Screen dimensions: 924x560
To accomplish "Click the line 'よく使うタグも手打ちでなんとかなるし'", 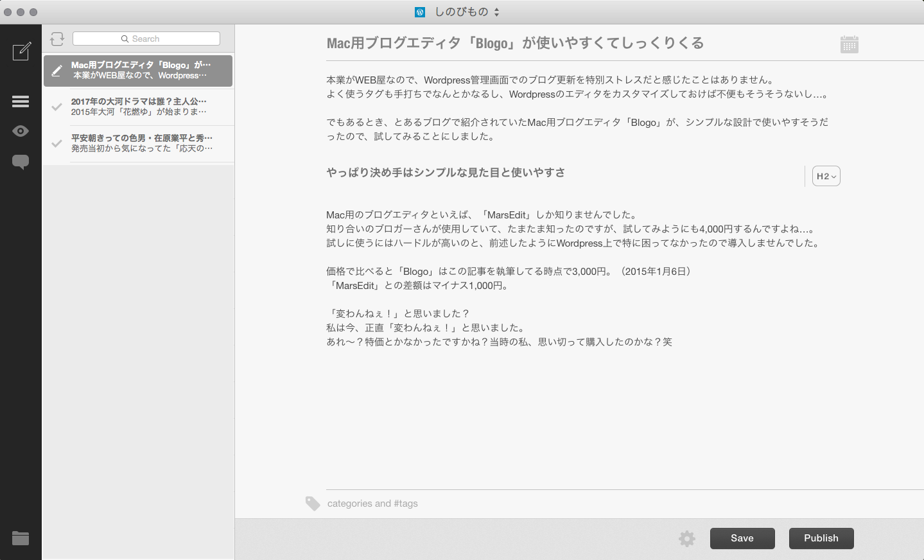I will 577,94.
